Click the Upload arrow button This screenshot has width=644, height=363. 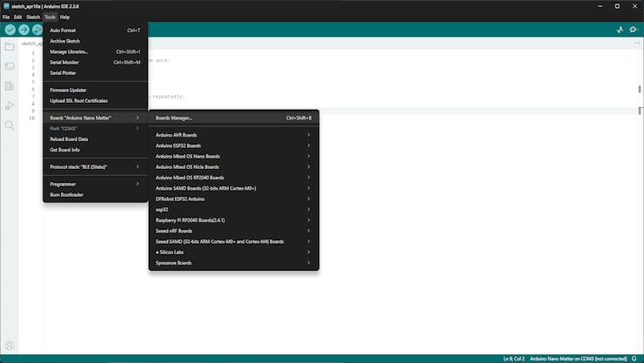tap(23, 30)
